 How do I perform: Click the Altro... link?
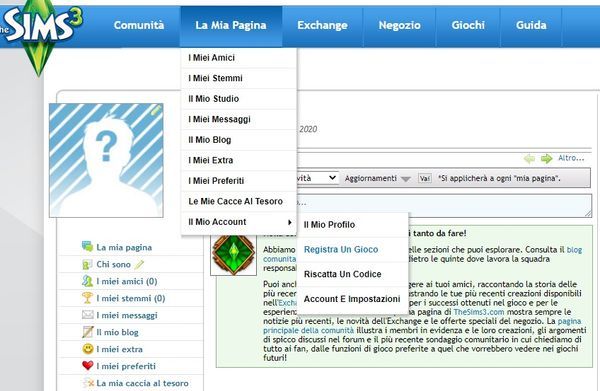pyautogui.click(x=571, y=158)
